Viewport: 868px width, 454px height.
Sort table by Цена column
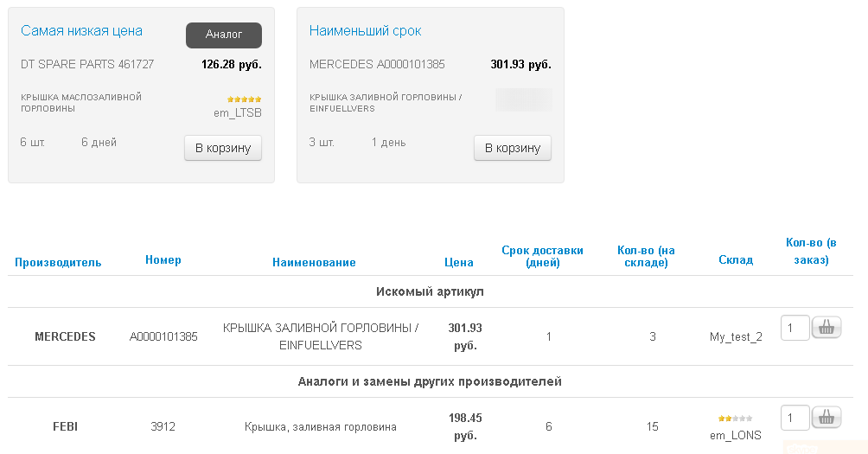coord(459,262)
